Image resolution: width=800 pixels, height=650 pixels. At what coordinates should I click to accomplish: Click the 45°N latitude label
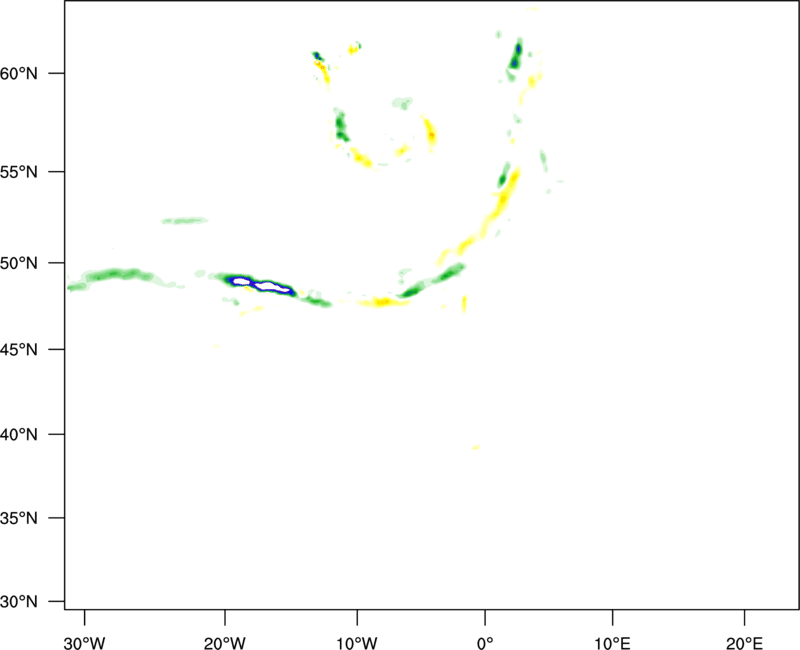(x=19, y=349)
